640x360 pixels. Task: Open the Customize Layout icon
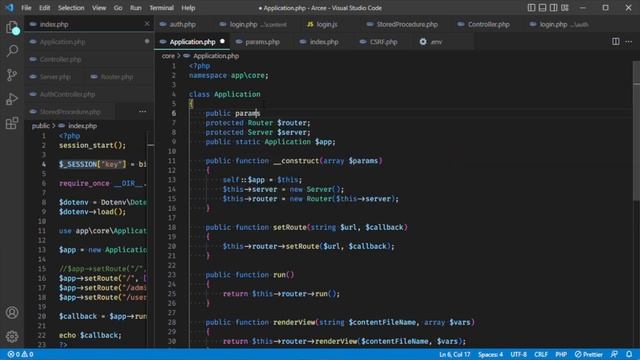[x=565, y=8]
